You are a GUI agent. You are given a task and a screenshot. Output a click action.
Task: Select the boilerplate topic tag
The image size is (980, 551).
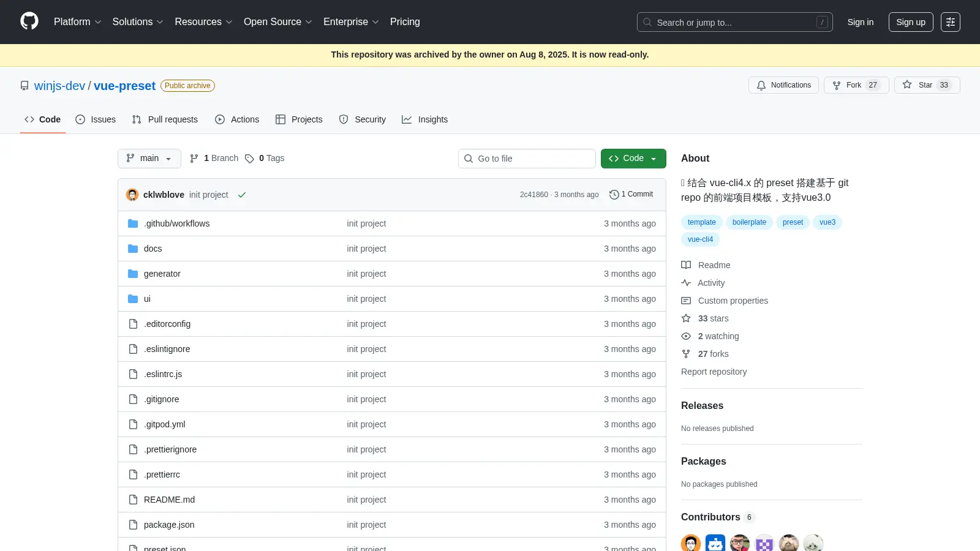tap(749, 222)
